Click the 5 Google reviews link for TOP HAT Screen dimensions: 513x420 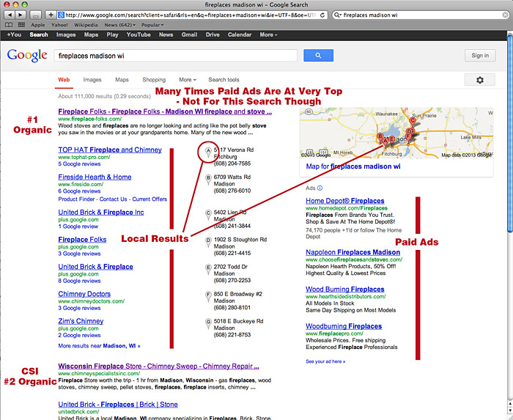[79, 164]
